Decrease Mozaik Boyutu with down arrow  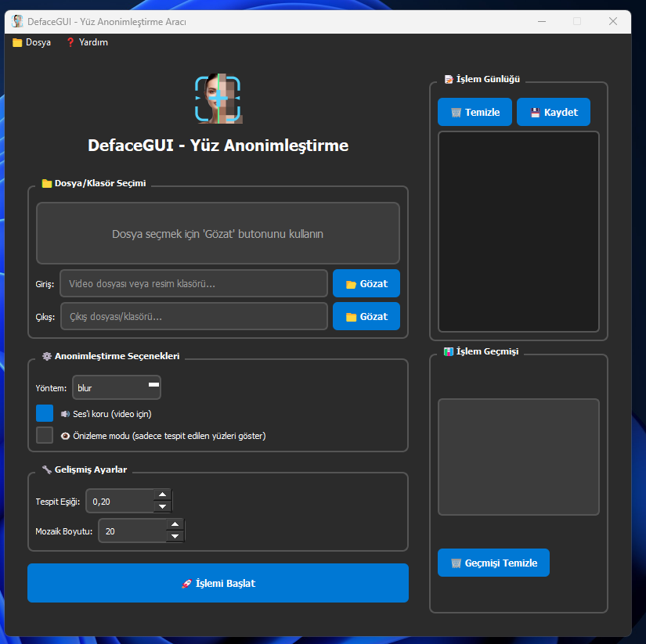pos(175,537)
